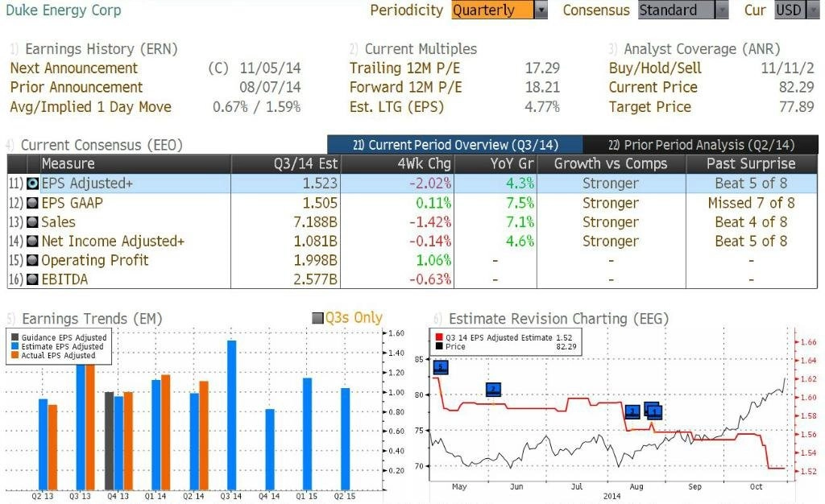The image size is (825, 504).
Task: Click the EPS Adjusted+ estimate 1.523
Action: click(320, 184)
